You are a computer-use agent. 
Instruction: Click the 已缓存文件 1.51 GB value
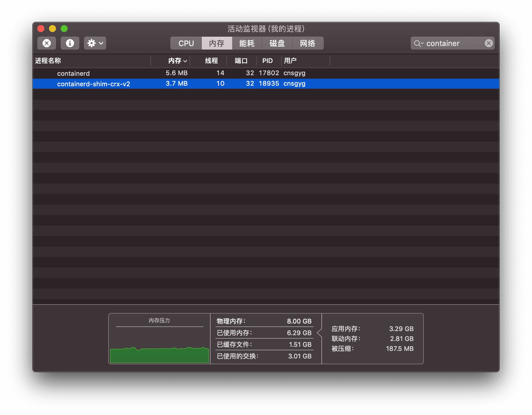pos(300,344)
